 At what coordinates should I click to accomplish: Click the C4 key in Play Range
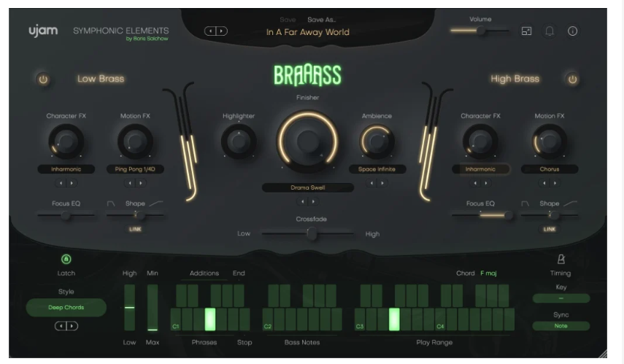click(440, 320)
